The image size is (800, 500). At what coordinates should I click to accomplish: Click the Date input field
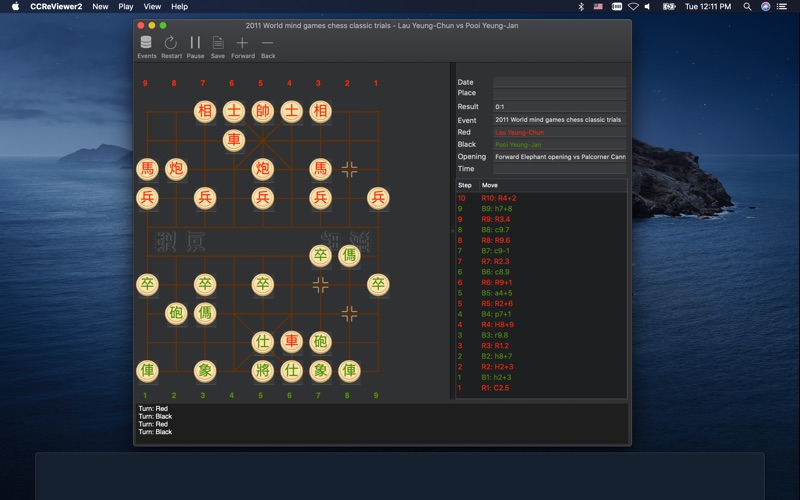[x=559, y=82]
